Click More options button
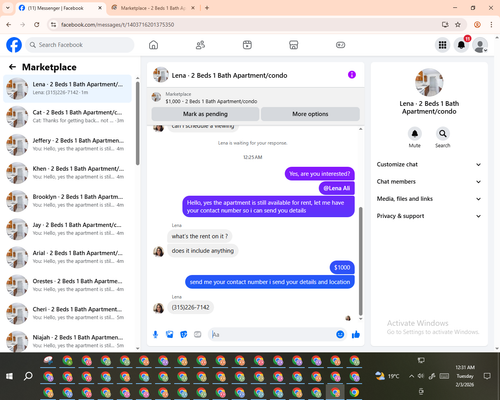Screen dimensions: 500x400 tap(310, 114)
